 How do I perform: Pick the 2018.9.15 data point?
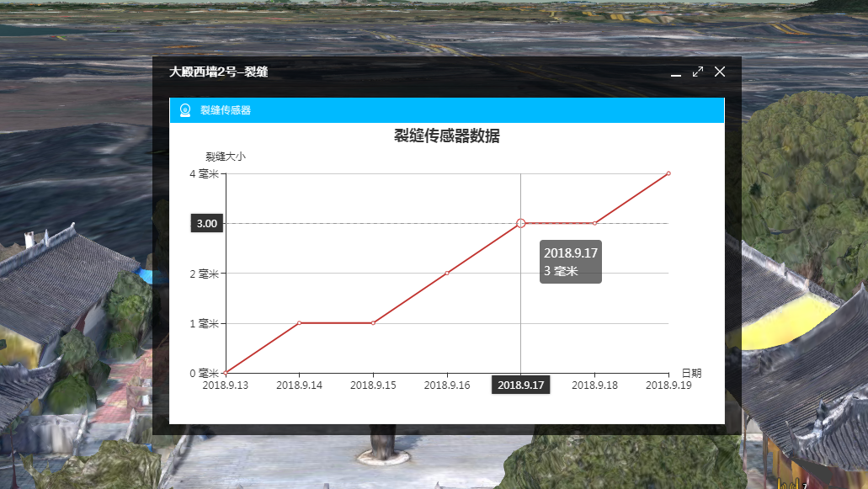373,323
